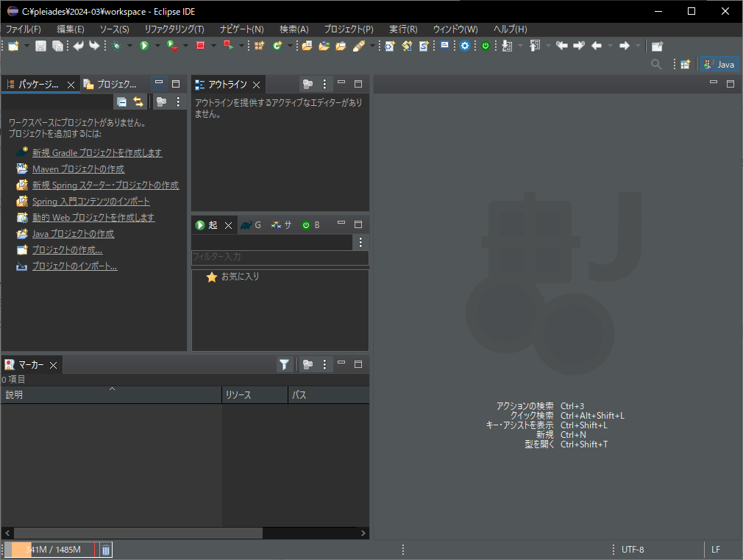The width and height of the screenshot is (743, 560).
Task: Open the ファイル(F) menu
Action: 24,29
